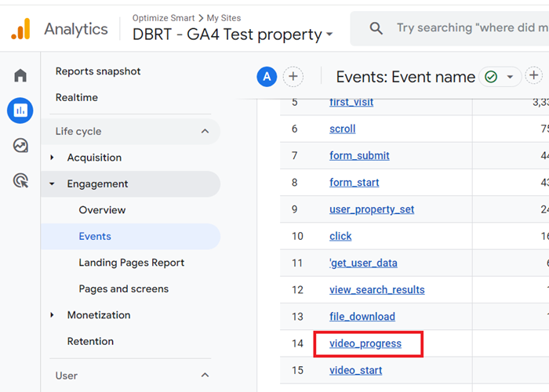Open the 'get_user_data event
Image resolution: width=549 pixels, height=392 pixels.
[363, 263]
